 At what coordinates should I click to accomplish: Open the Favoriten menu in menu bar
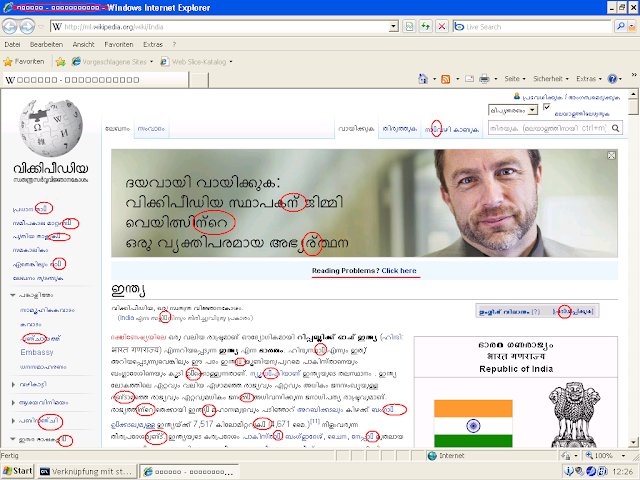point(119,44)
